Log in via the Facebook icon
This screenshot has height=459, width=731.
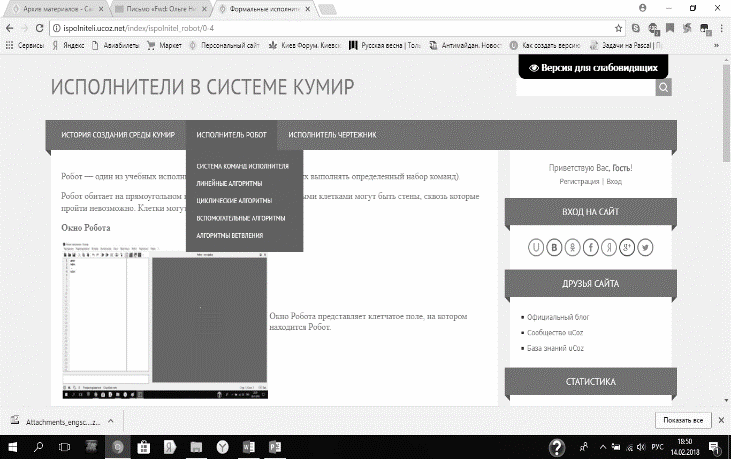[x=591, y=247]
